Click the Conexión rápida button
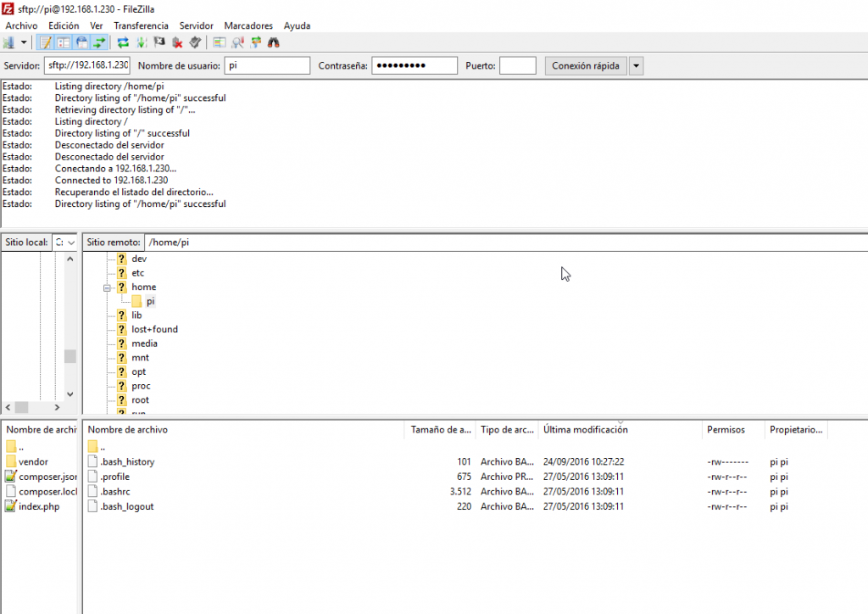Viewport: 868px width, 614px height. click(585, 65)
